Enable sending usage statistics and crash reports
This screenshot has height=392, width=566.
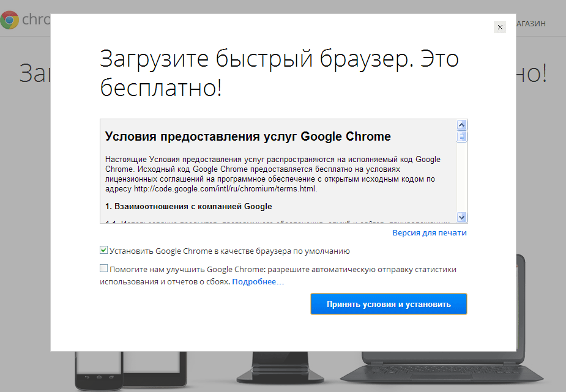point(103,268)
